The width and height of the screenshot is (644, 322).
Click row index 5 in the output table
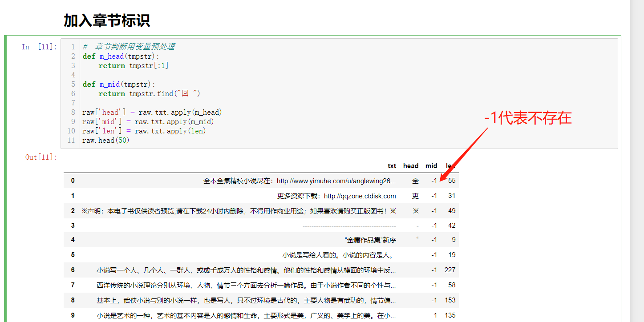73,255
